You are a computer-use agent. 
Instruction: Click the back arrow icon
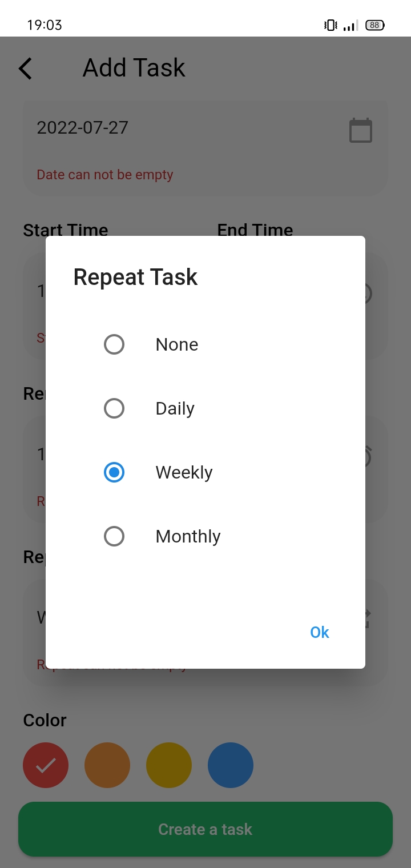[x=25, y=68]
